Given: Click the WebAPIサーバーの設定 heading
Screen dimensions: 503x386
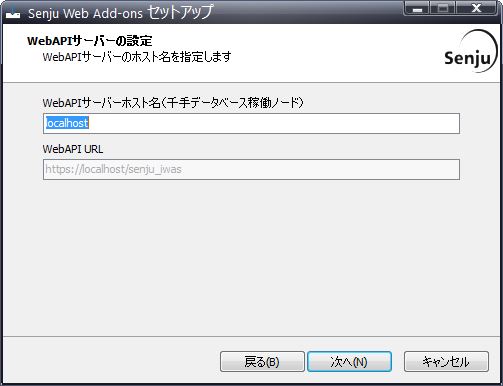Looking at the screenshot, I should (x=90, y=41).
